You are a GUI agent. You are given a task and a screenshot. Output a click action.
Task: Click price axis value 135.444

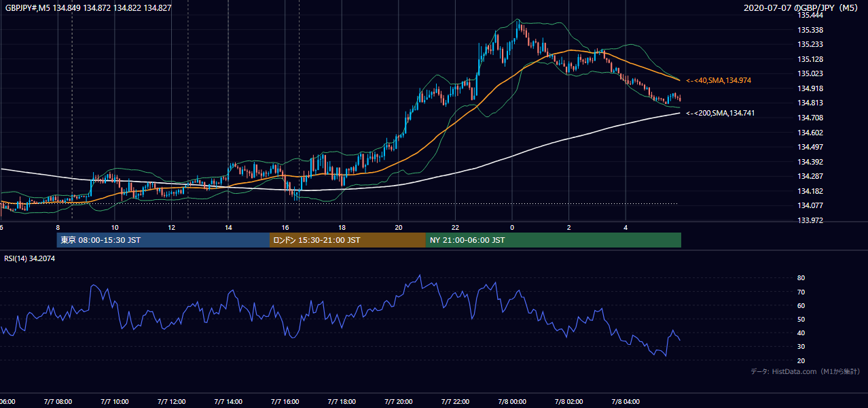[x=810, y=15]
